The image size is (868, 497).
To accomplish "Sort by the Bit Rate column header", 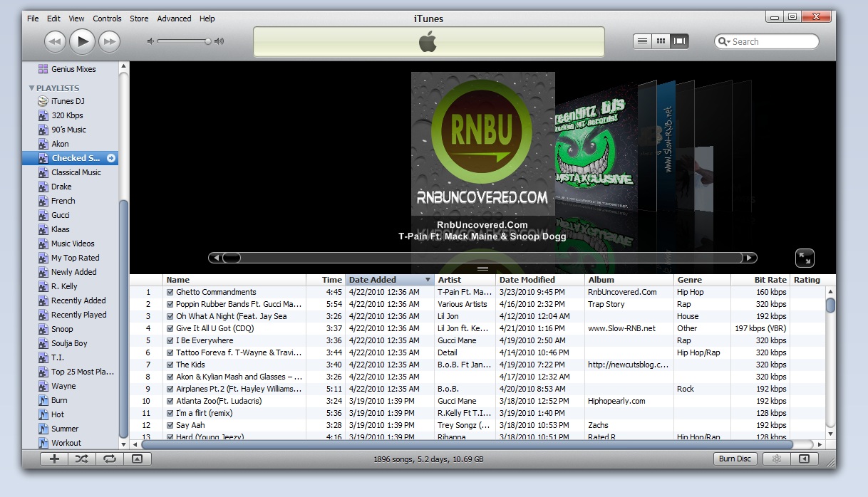I will [x=760, y=280].
